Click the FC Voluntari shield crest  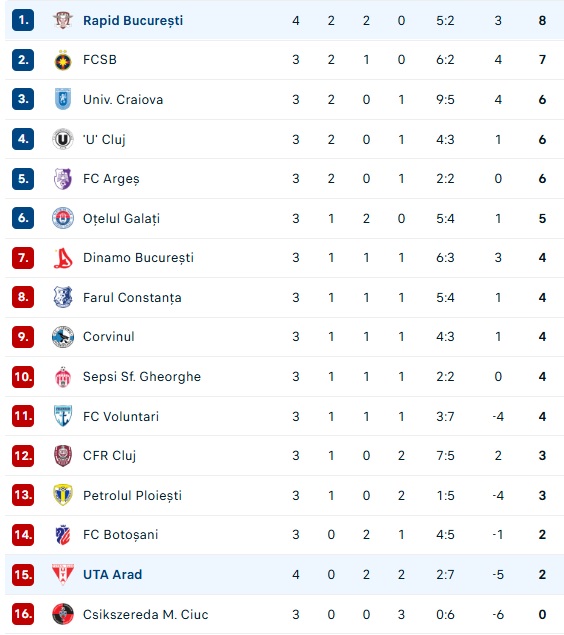tap(63, 416)
